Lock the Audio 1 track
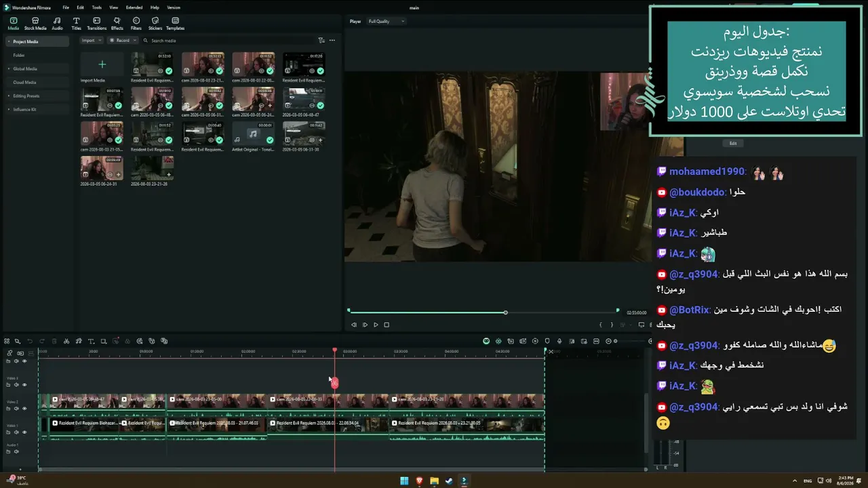Image resolution: width=868 pixels, height=488 pixels. click(x=9, y=451)
